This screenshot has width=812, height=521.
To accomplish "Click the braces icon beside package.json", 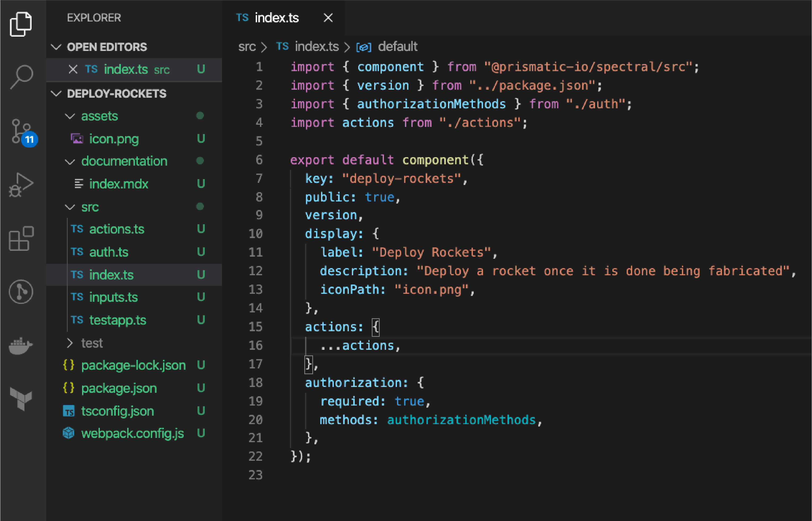I will pyautogui.click(x=68, y=388).
